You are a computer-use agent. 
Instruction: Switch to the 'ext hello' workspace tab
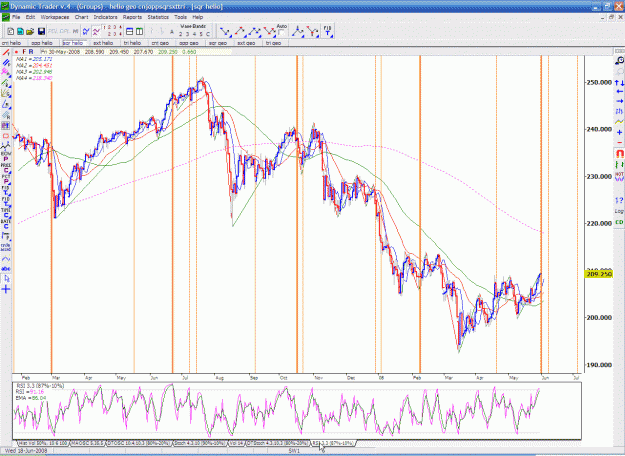point(103,43)
